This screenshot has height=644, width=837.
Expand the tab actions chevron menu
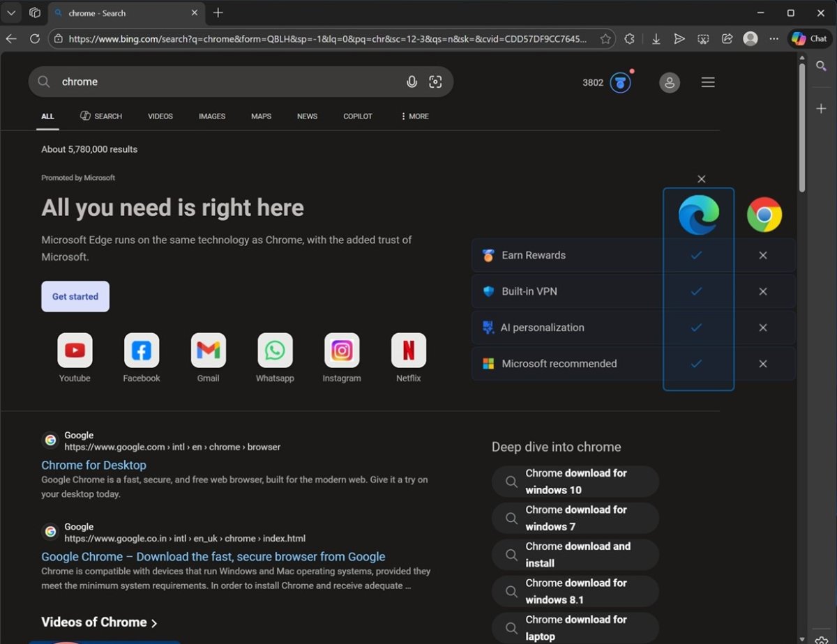[11, 13]
